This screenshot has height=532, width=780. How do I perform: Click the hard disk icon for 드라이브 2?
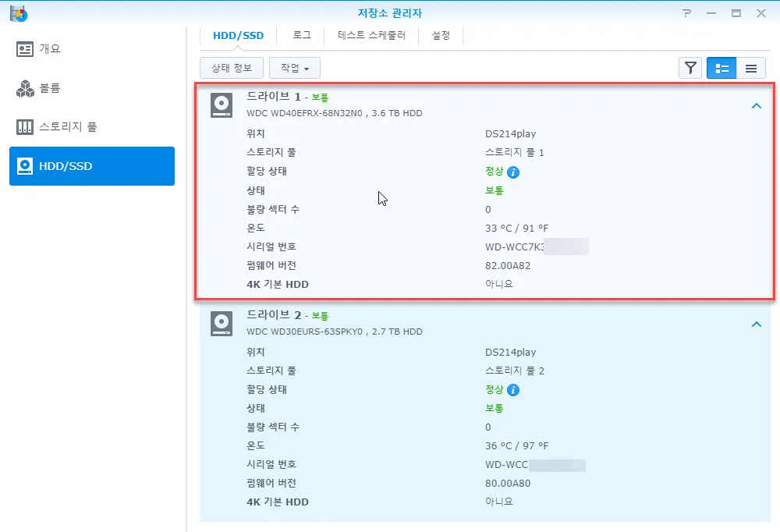coord(222,322)
